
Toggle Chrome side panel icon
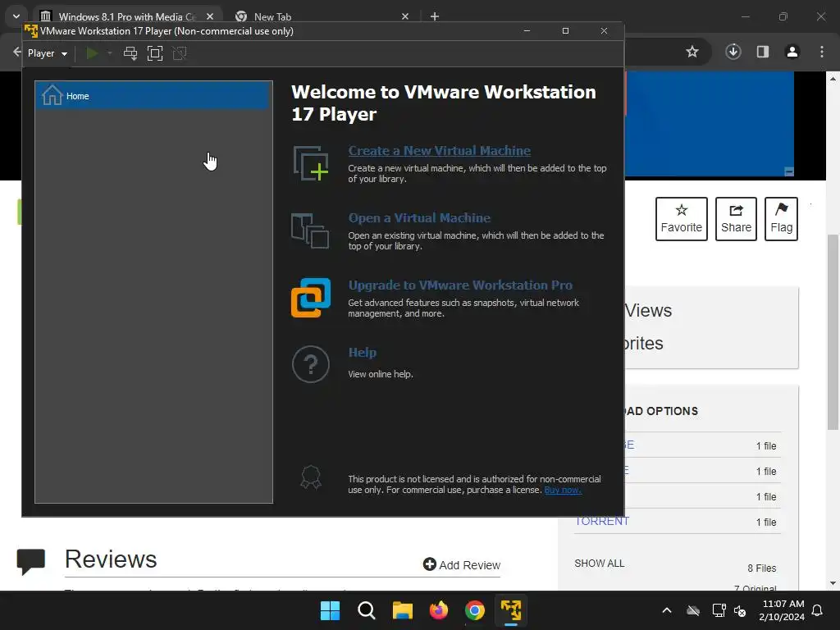763,52
